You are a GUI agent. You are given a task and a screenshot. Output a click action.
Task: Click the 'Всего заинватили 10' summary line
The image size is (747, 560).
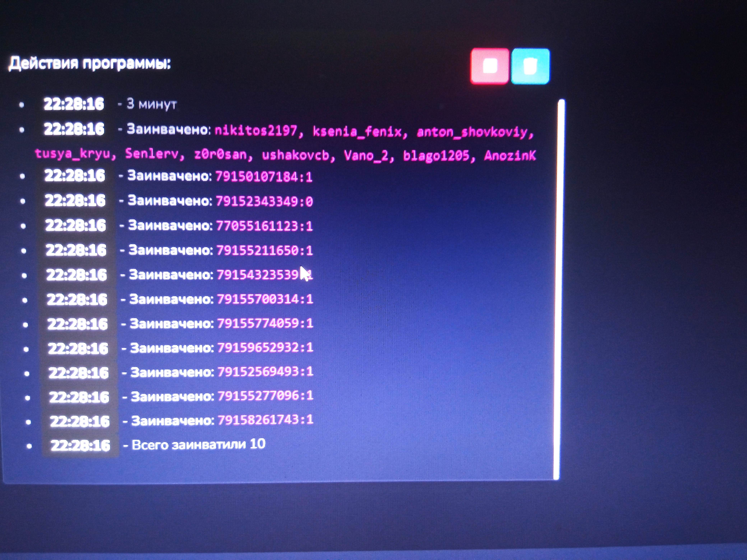click(199, 444)
